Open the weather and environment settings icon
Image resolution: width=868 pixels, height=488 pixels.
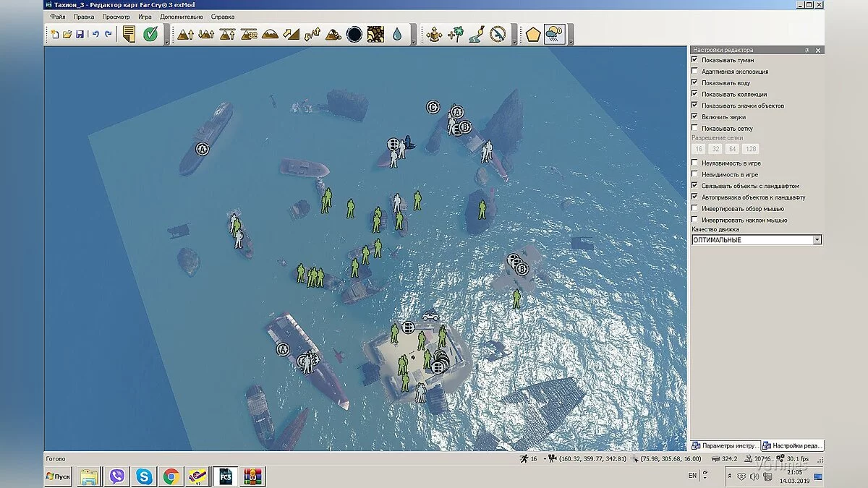(555, 34)
